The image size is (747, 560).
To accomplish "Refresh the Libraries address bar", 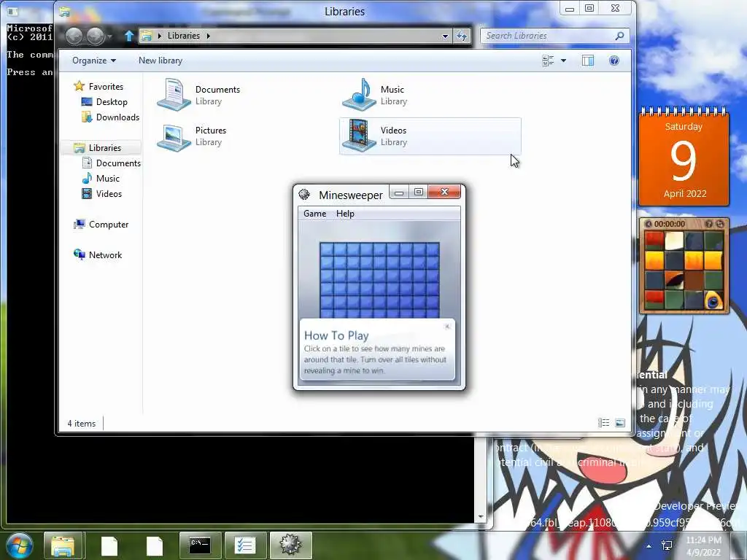I will [462, 36].
